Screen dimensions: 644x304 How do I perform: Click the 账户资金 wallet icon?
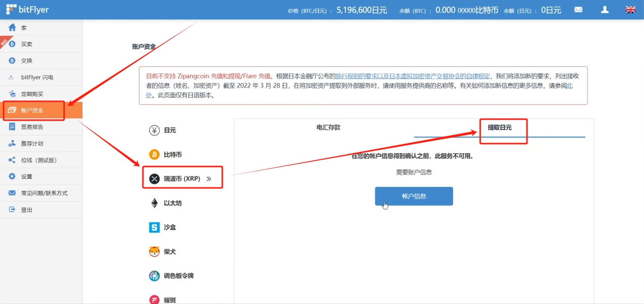pos(12,110)
